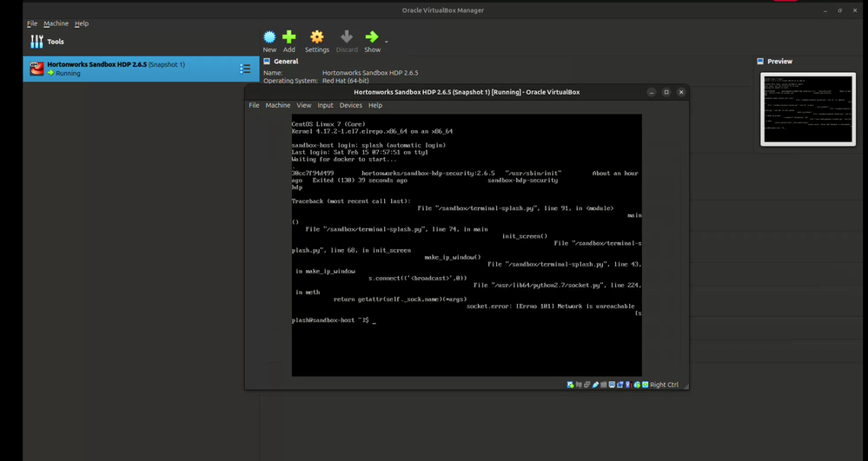Click the blue USB plug status icon

click(596, 385)
